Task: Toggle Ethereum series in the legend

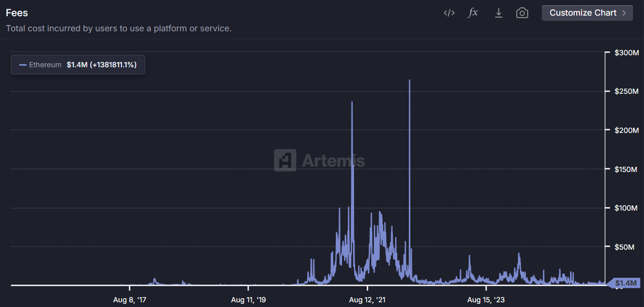Action: pyautogui.click(x=78, y=65)
